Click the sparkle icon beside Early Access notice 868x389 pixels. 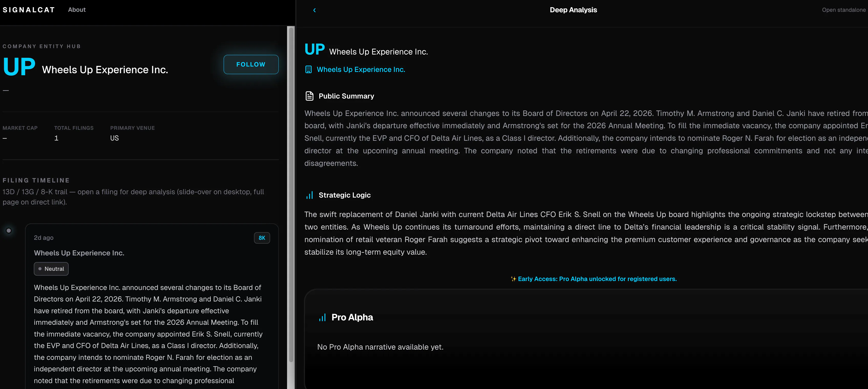point(513,279)
